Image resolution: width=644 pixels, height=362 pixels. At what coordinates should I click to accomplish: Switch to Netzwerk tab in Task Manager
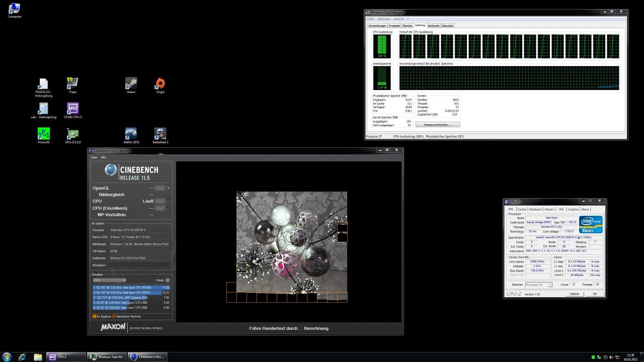point(434,26)
